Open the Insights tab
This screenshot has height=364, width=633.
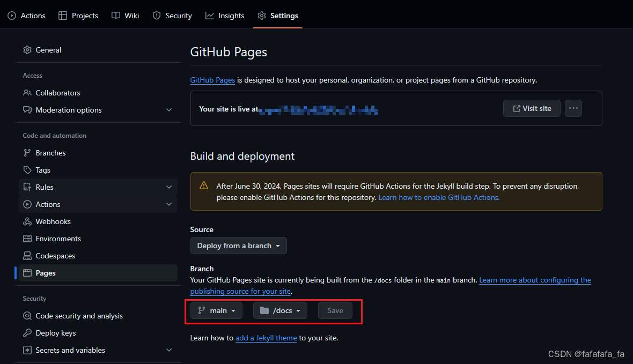click(225, 16)
